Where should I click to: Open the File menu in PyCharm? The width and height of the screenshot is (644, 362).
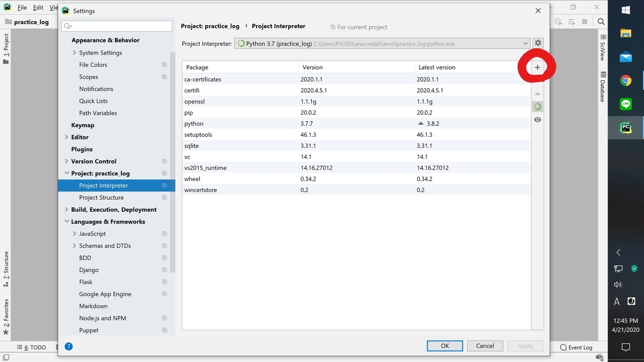click(22, 8)
